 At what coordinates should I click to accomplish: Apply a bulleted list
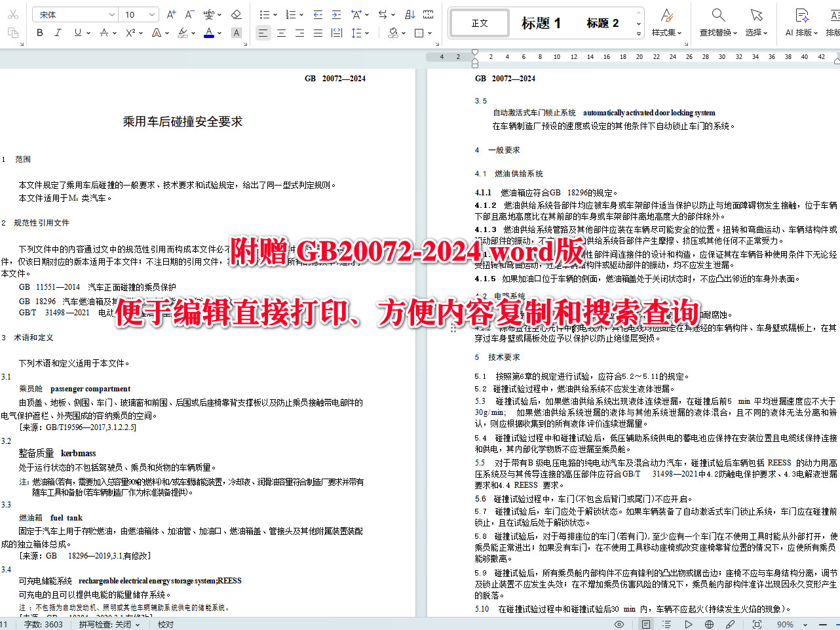point(265,14)
